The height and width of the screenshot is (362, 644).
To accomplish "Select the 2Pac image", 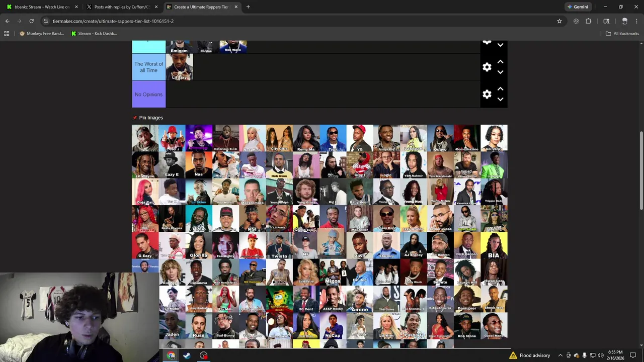I will (145, 138).
